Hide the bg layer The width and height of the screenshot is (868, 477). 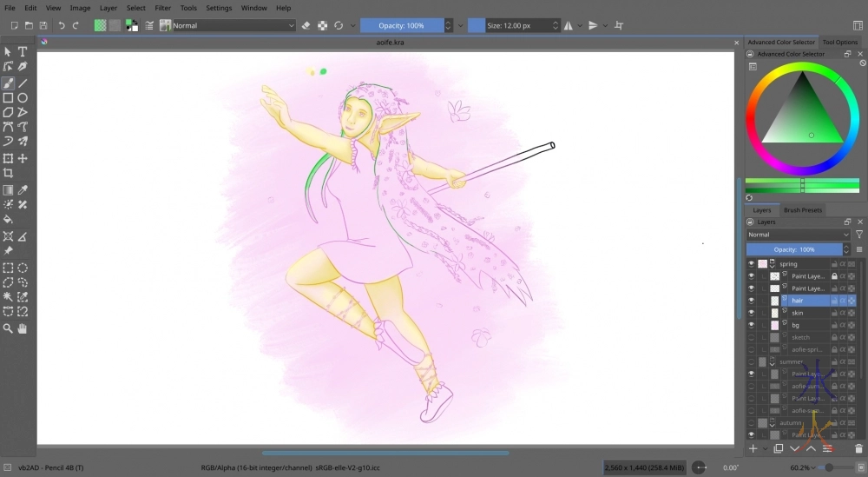752,325
